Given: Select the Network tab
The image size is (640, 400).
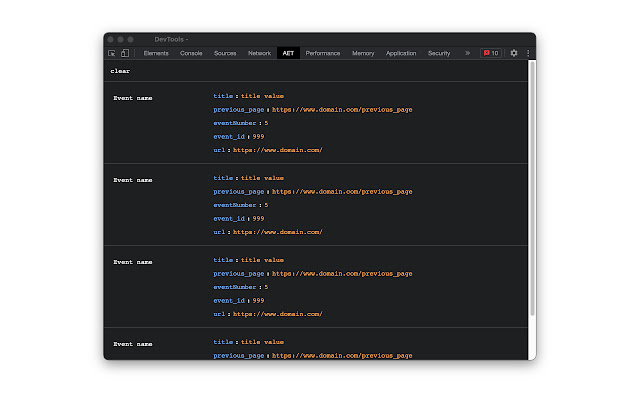Looking at the screenshot, I should (259, 53).
